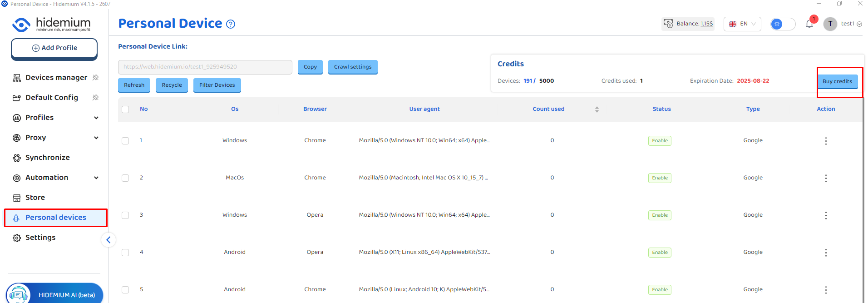Open the EN language dropdown
The image size is (868, 303).
click(742, 24)
